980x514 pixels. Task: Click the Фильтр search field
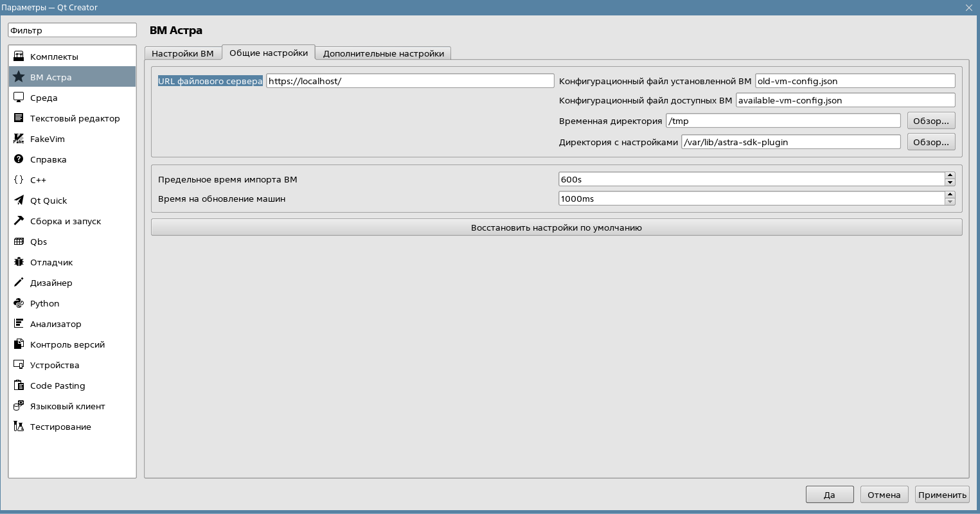click(72, 30)
